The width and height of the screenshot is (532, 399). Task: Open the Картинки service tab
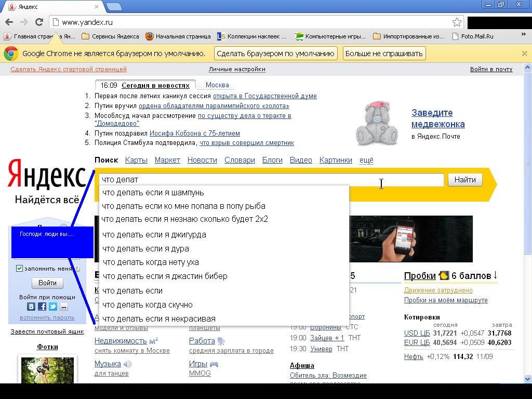336,160
